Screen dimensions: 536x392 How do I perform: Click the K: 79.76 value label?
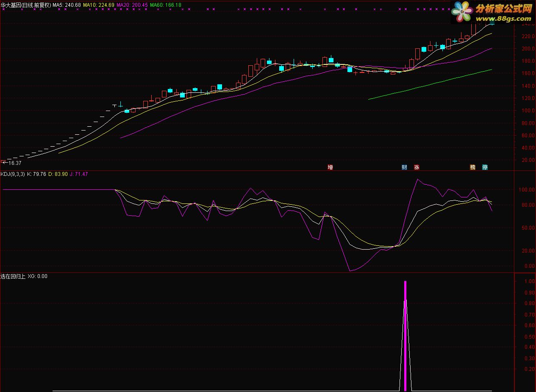tap(36, 174)
